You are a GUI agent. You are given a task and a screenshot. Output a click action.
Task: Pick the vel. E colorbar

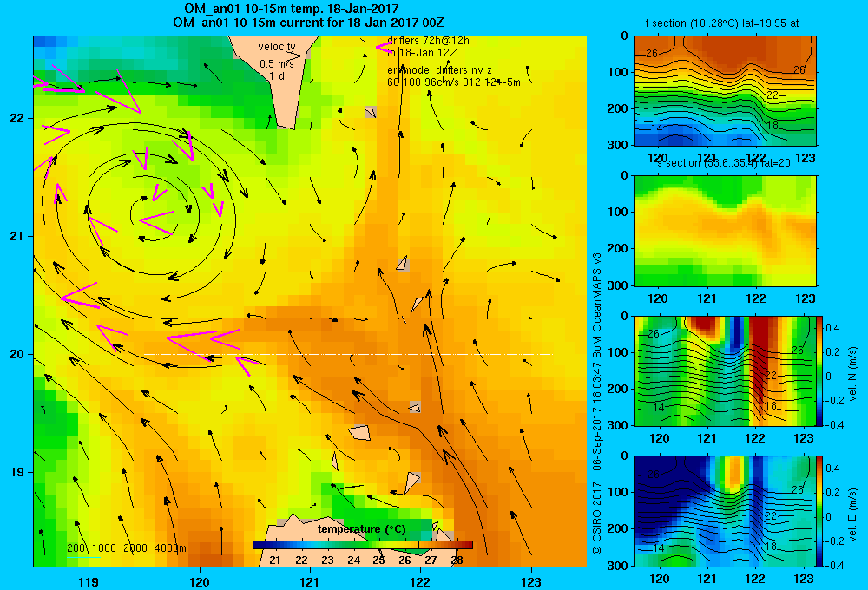click(x=819, y=511)
